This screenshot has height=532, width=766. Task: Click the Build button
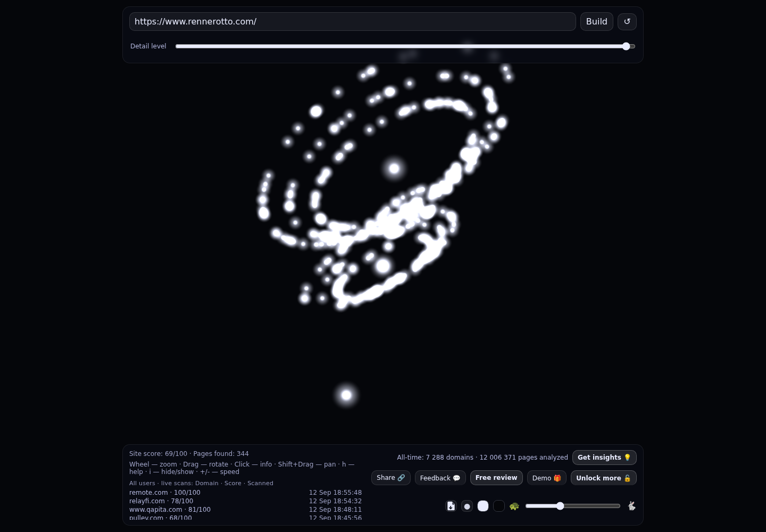(x=597, y=22)
